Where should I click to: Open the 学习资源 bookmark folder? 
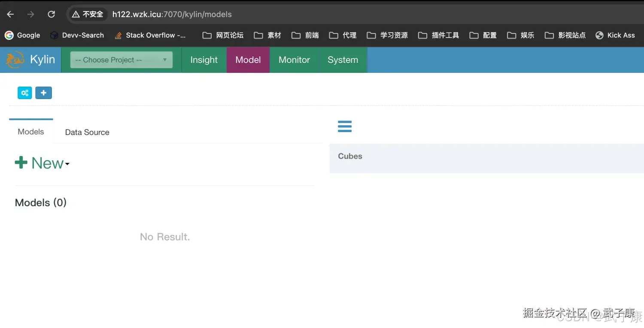tap(387, 35)
